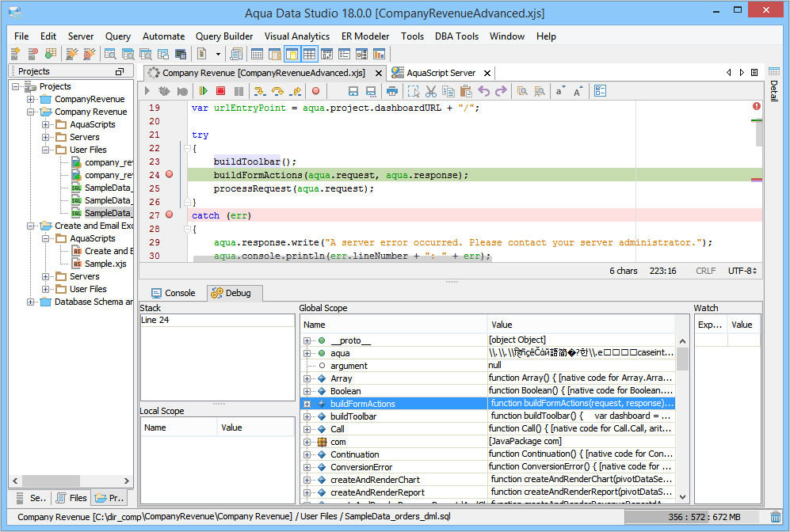The image size is (790, 532).
Task: Click the Execute script play icon
Action: pyautogui.click(x=147, y=91)
